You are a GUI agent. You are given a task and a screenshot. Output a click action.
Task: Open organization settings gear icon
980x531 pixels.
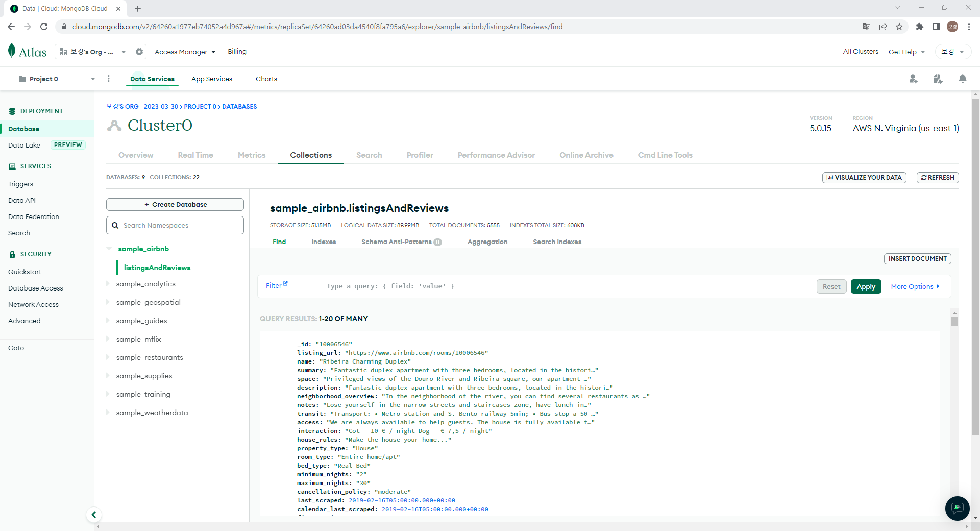(x=139, y=52)
